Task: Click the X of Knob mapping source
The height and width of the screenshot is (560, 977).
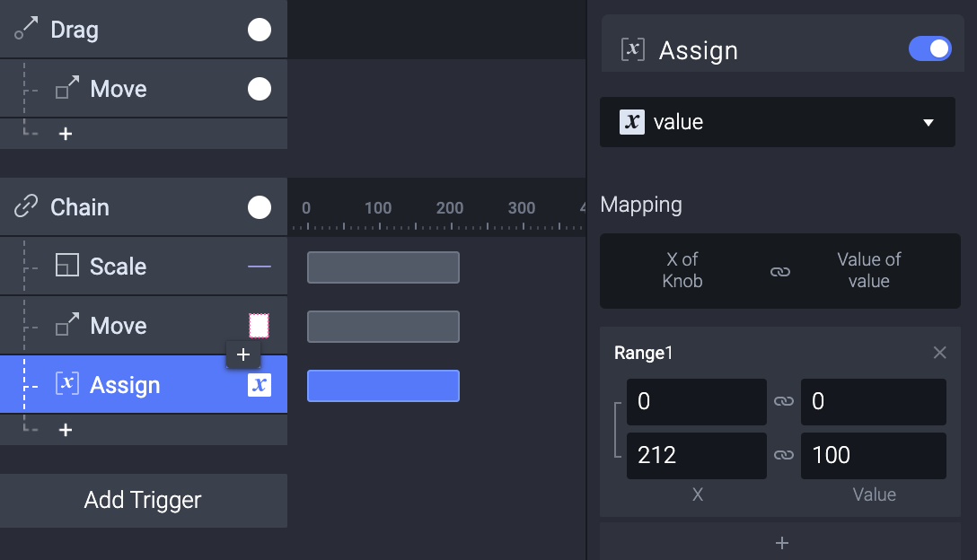Action: click(682, 270)
